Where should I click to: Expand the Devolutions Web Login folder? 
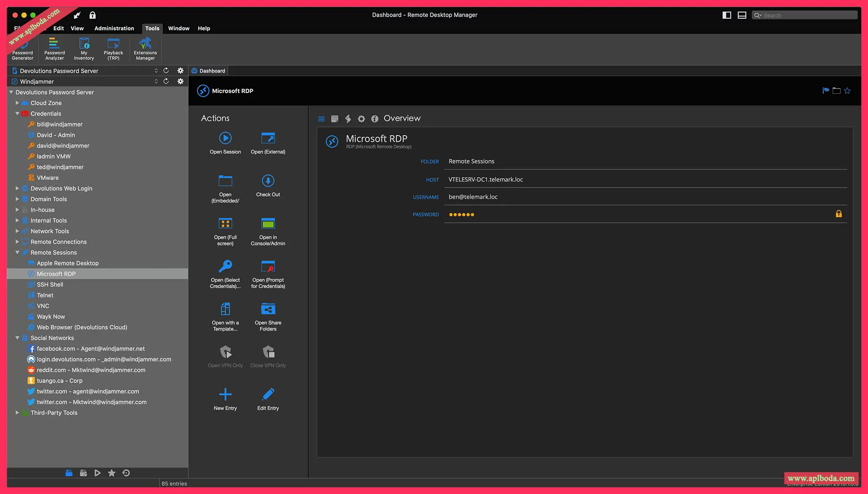tap(17, 188)
